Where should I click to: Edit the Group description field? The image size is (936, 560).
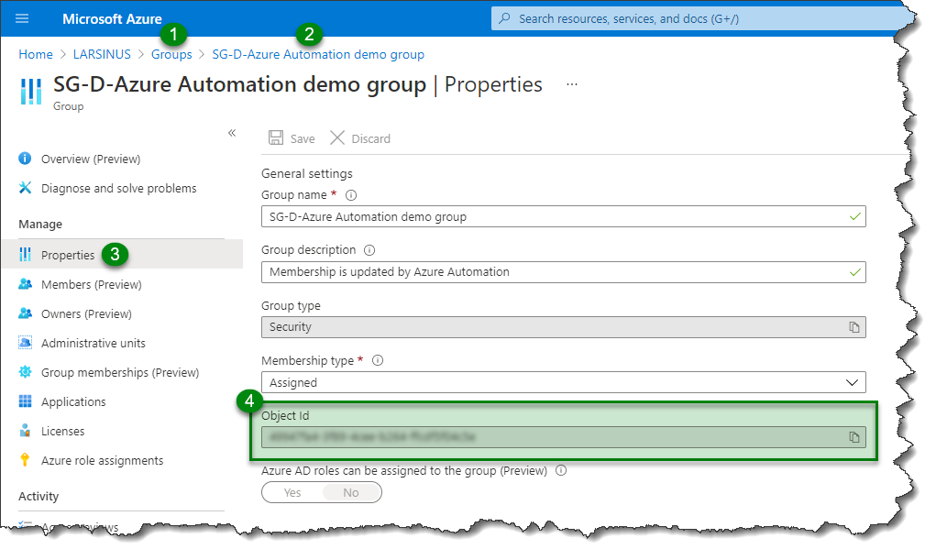click(x=564, y=271)
